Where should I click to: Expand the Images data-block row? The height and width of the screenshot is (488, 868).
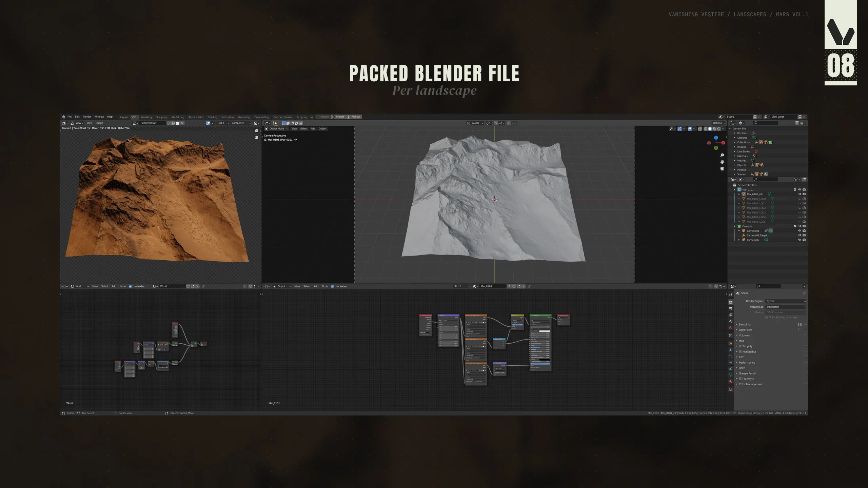[735, 147]
